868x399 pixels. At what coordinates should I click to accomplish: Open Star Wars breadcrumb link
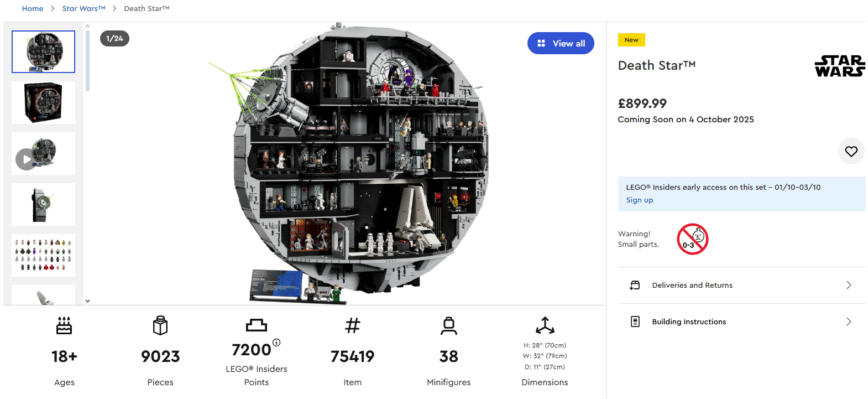coord(83,8)
